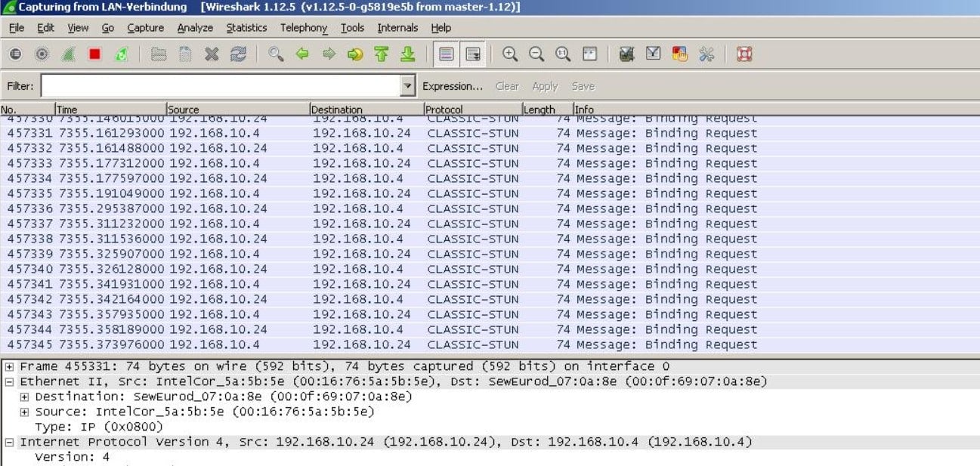Click the Save filter button
Image resolution: width=980 pixels, height=466 pixels.
tap(583, 86)
